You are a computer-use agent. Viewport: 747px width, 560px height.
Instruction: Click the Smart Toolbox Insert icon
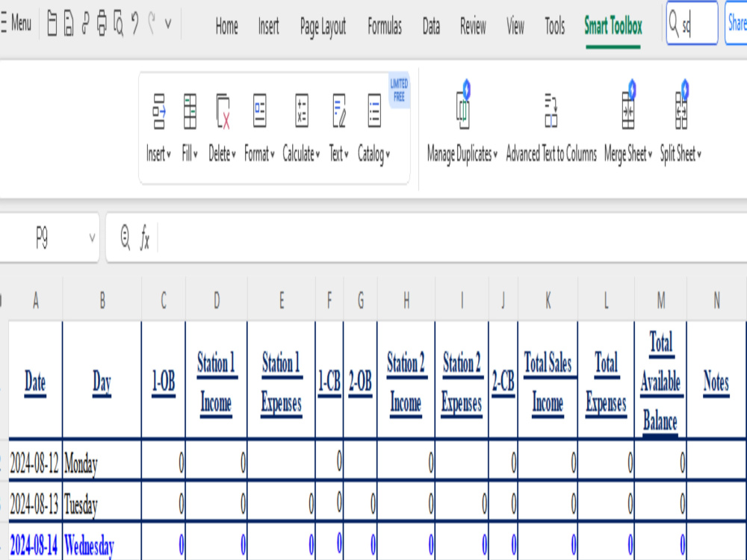158,111
